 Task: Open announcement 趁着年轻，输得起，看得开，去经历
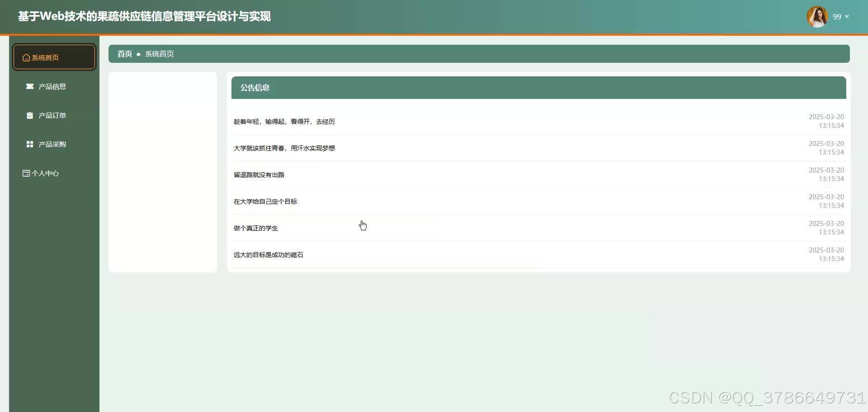click(284, 121)
